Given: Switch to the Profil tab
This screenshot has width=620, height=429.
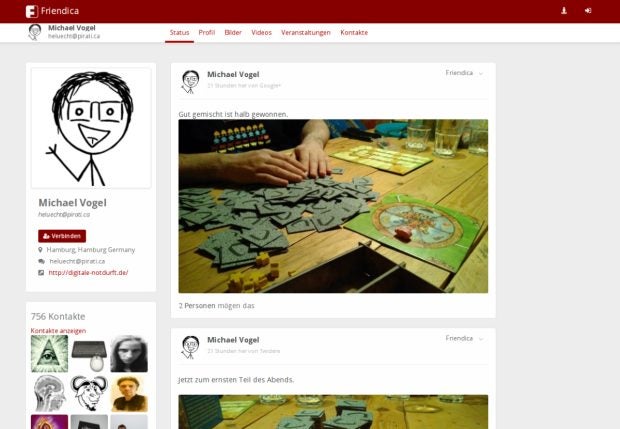Looking at the screenshot, I should click(206, 33).
